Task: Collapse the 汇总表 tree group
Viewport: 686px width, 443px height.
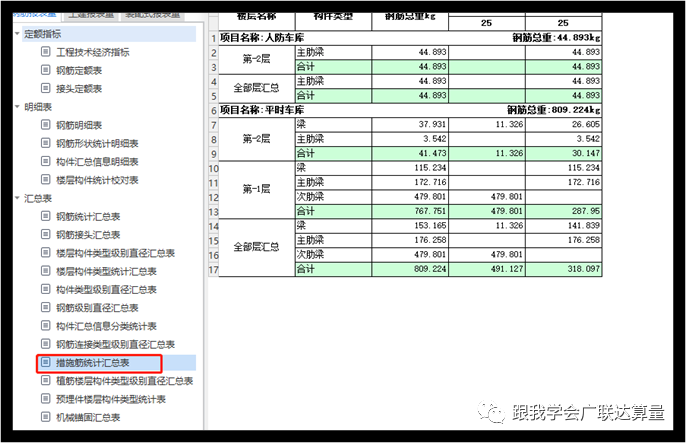Action: [x=17, y=198]
